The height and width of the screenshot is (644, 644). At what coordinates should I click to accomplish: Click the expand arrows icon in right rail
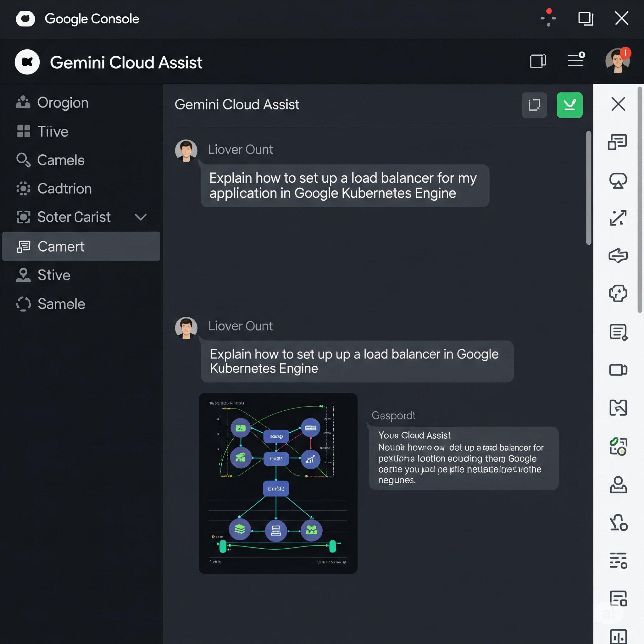pos(618,218)
